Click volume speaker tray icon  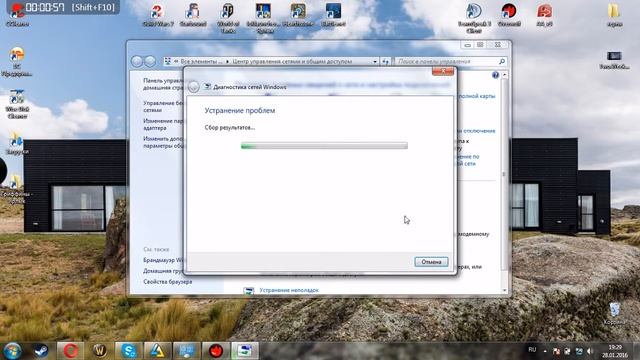tap(590, 351)
